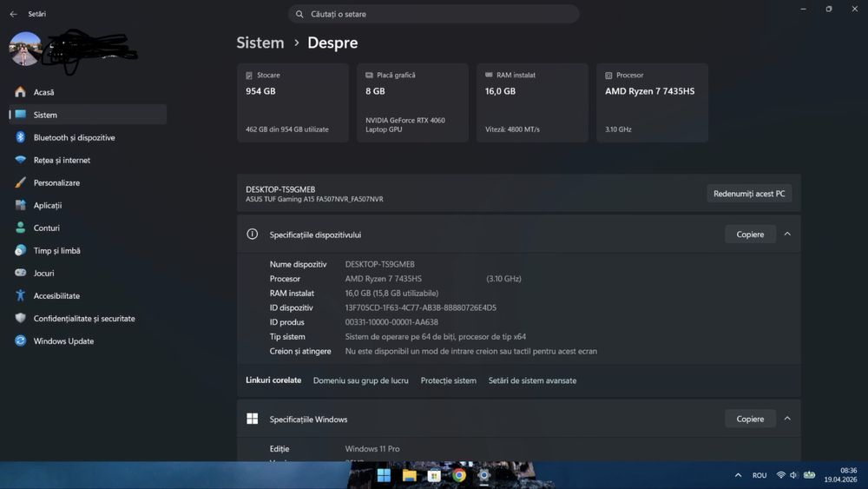
Task: Select product ID '00331-10000-00001-AA638'
Action: point(391,321)
